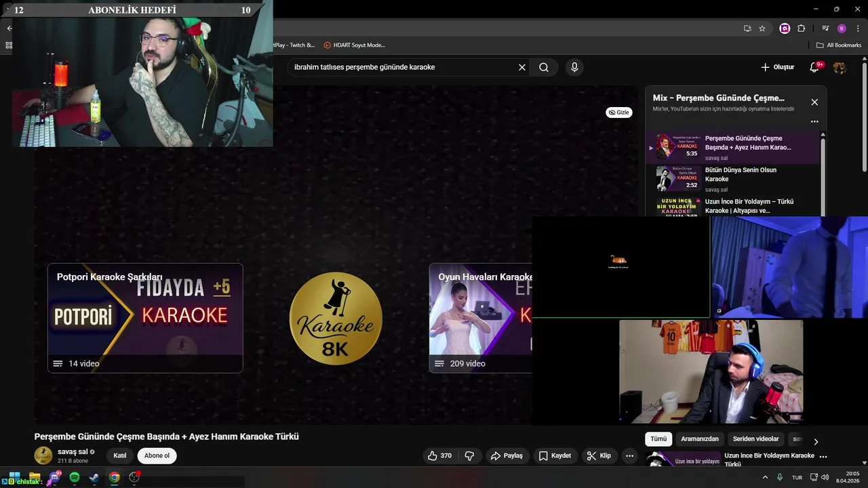Create a clip with Klip button

coord(599,455)
